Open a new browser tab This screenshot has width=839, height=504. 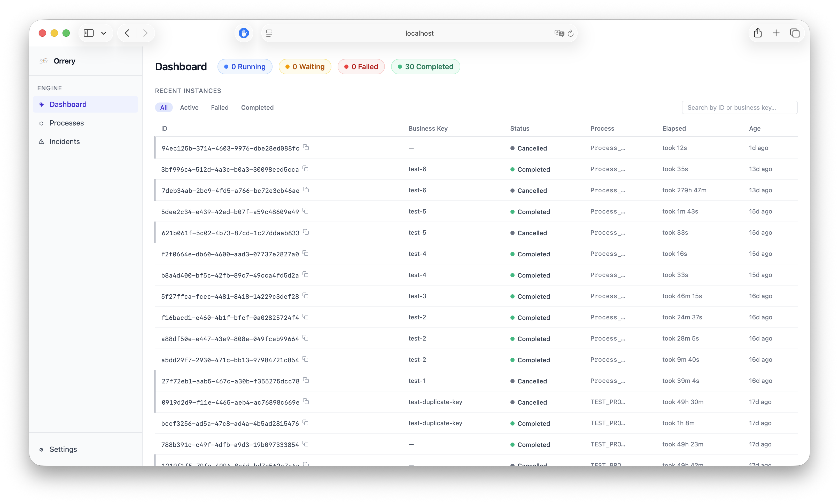pos(776,33)
